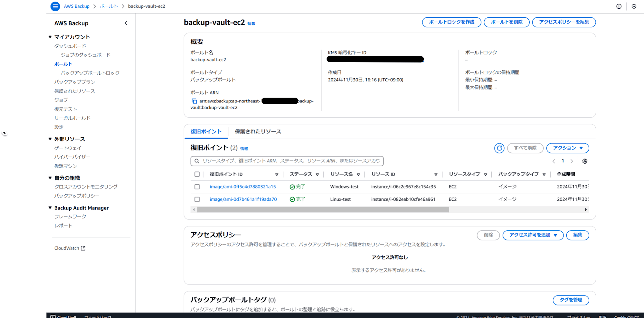644x318 pixels.
Task: Click the horizontal scrollbar right arrow
Action: [x=586, y=209]
